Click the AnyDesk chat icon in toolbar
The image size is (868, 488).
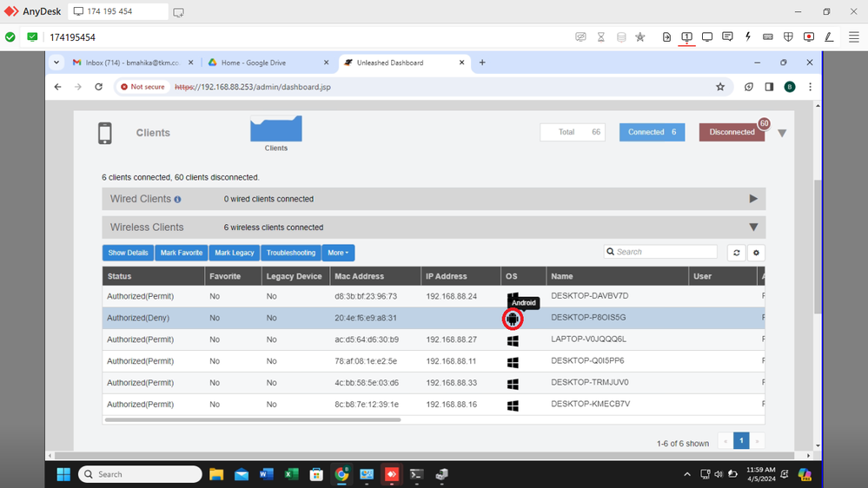727,37
